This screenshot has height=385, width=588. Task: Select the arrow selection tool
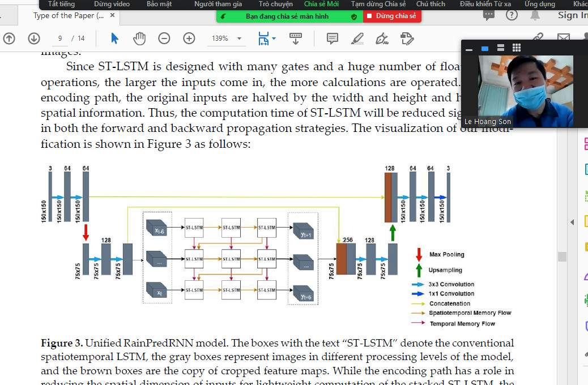tap(115, 38)
